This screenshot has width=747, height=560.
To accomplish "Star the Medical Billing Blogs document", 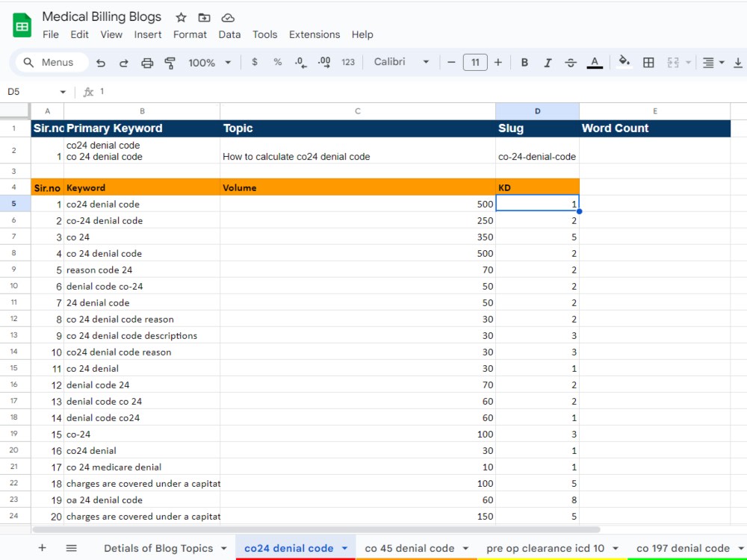I will [x=181, y=18].
